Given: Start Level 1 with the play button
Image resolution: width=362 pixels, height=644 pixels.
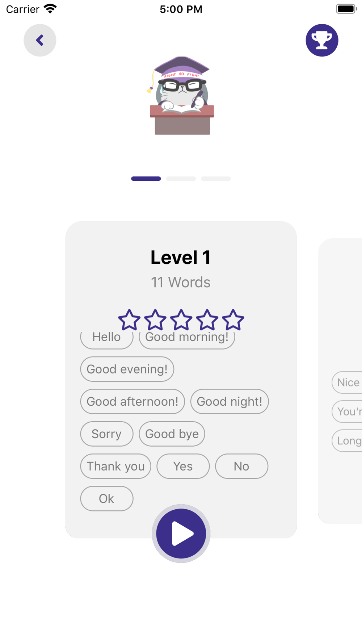Looking at the screenshot, I should pyautogui.click(x=181, y=534).
